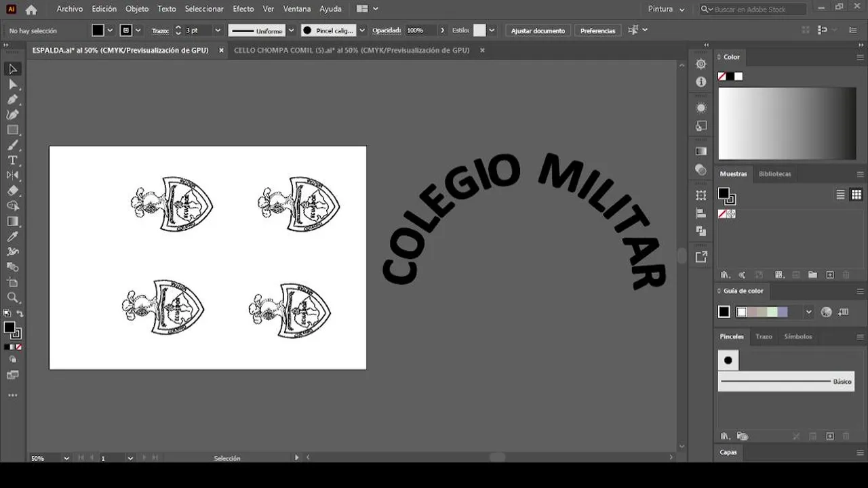Swap fill and stroke arrow
Image resolution: width=868 pixels, height=488 pixels.
coord(20,313)
